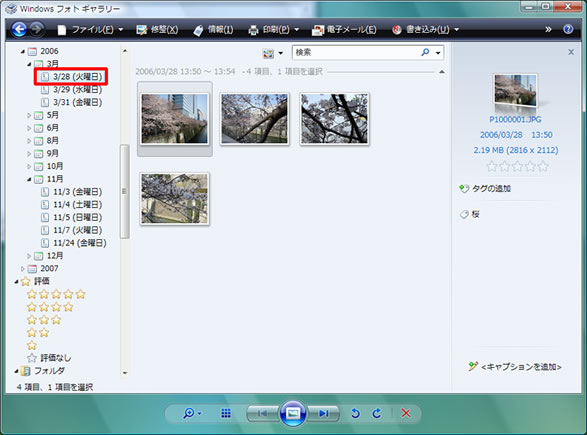Click タグの追加 to add a tag

click(486, 189)
